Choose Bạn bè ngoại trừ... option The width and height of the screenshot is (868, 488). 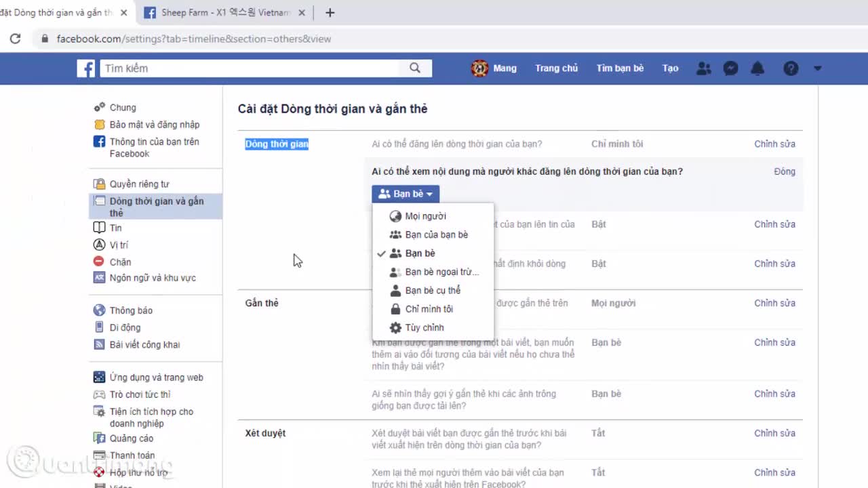[x=433, y=272]
